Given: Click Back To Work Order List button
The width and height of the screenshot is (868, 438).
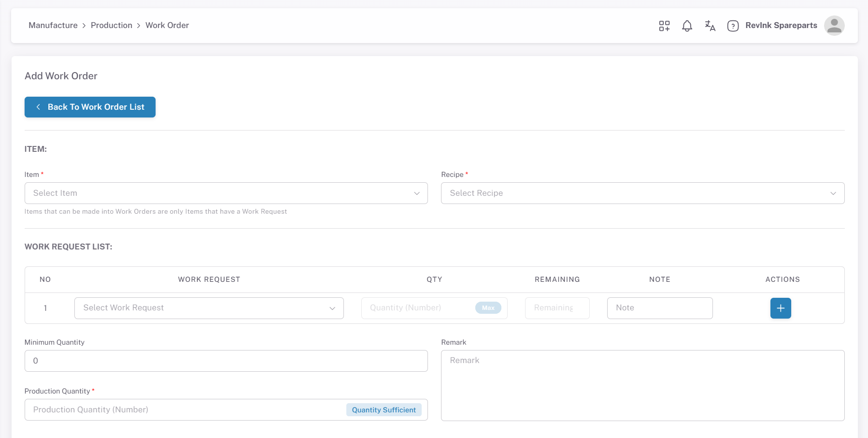Looking at the screenshot, I should coord(90,107).
